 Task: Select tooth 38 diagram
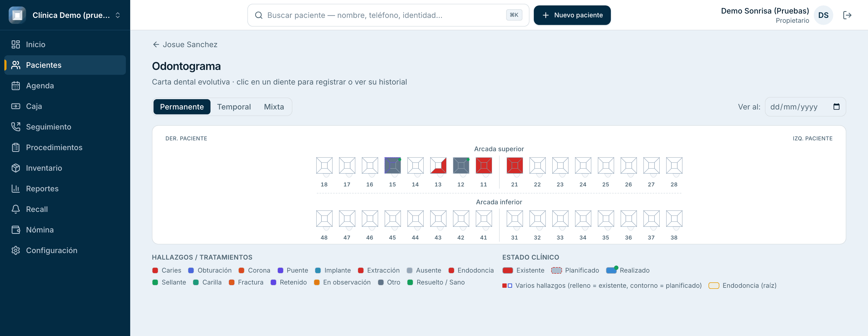point(674,219)
